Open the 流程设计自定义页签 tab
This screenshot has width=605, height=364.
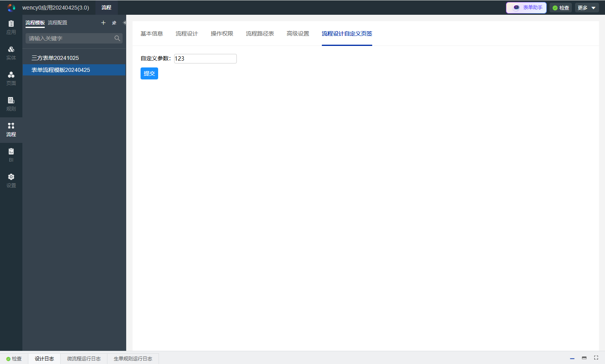point(347,34)
